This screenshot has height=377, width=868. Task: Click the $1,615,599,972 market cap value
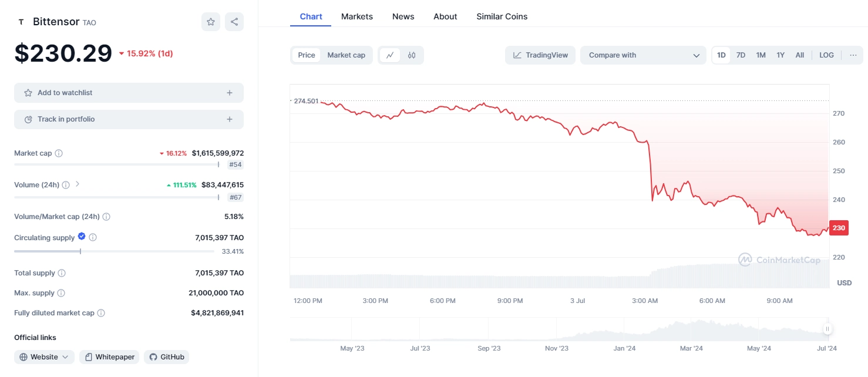[x=218, y=153]
